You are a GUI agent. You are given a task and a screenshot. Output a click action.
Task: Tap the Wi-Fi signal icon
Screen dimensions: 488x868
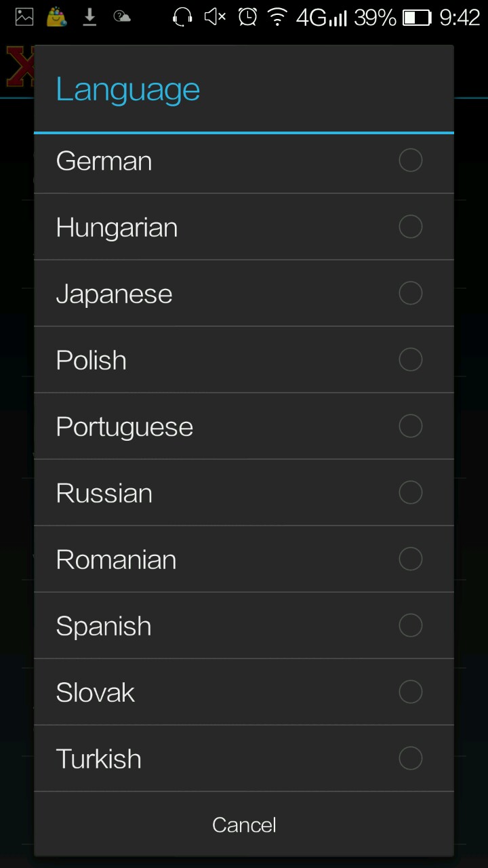point(277,17)
